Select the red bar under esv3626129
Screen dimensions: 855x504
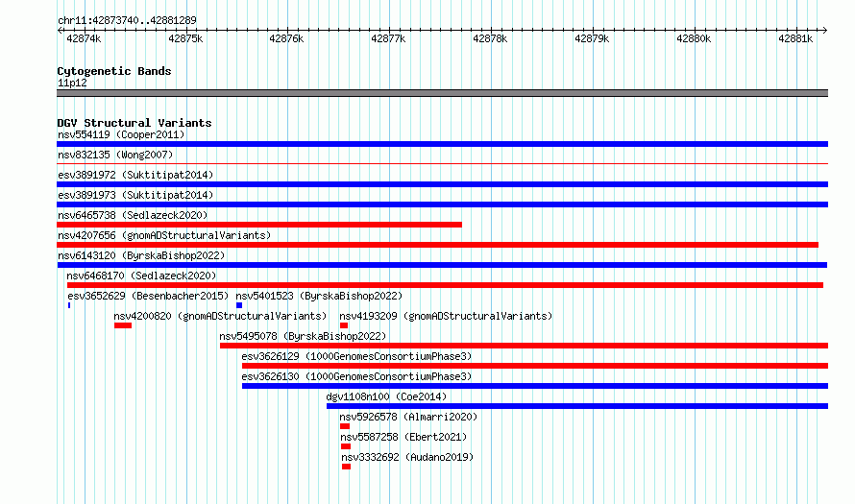[535, 366]
